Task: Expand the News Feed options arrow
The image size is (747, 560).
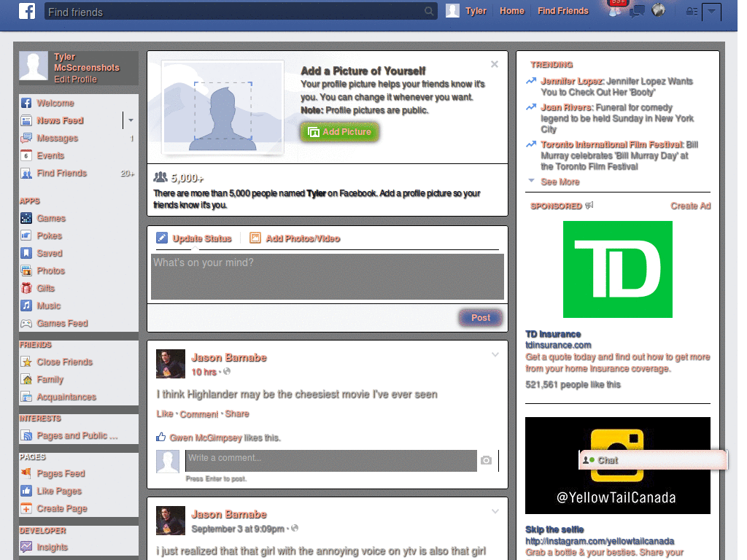Action: (130, 121)
